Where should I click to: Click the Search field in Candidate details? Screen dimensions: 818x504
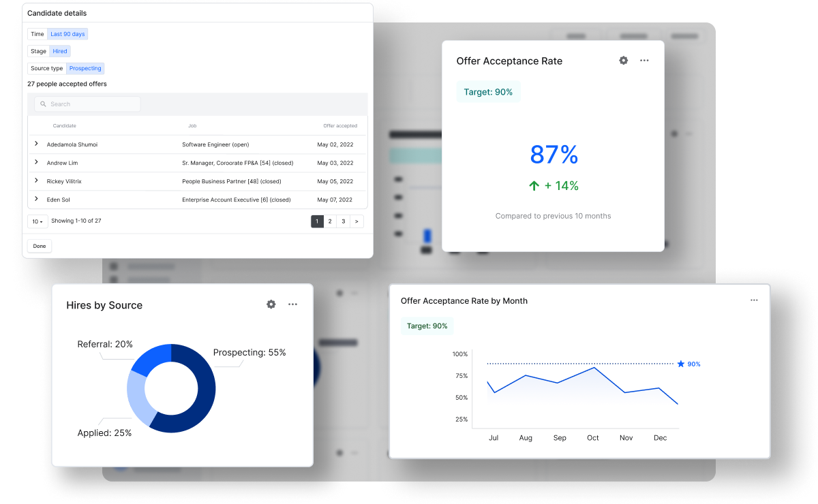click(87, 104)
